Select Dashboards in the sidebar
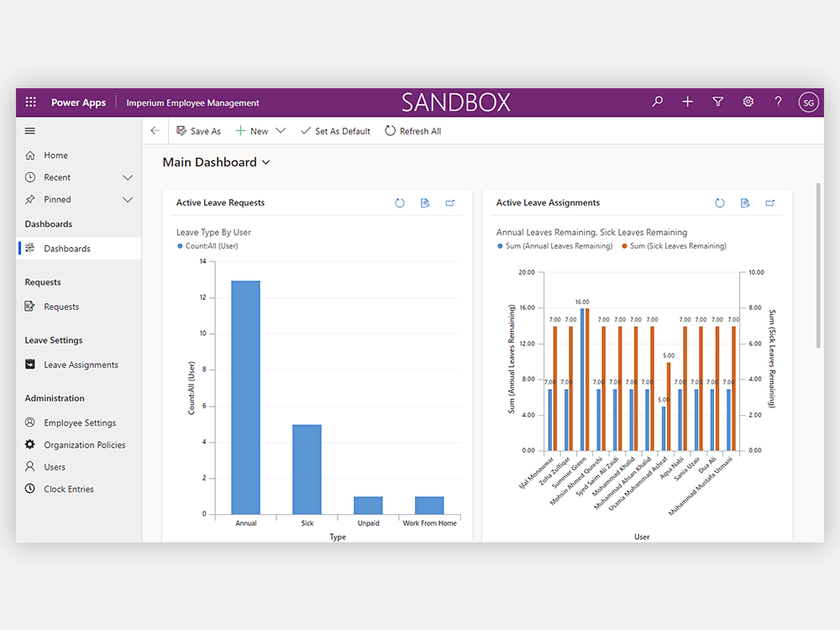 click(x=79, y=249)
